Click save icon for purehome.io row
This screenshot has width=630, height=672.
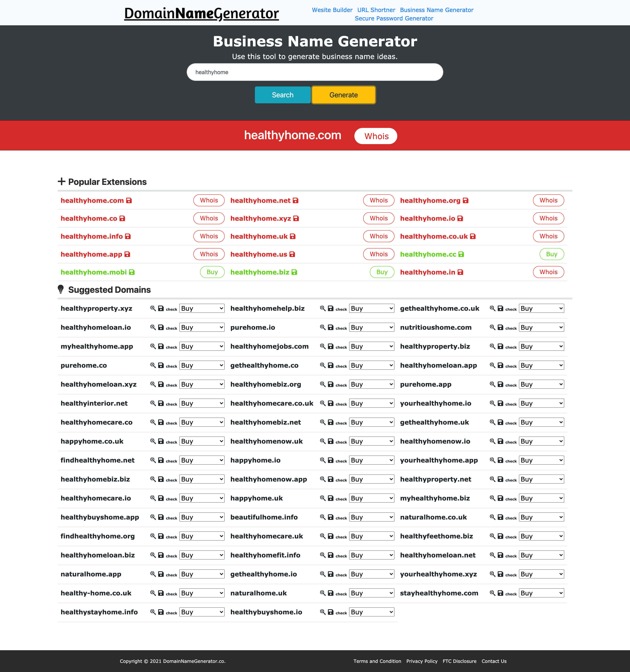click(x=331, y=327)
